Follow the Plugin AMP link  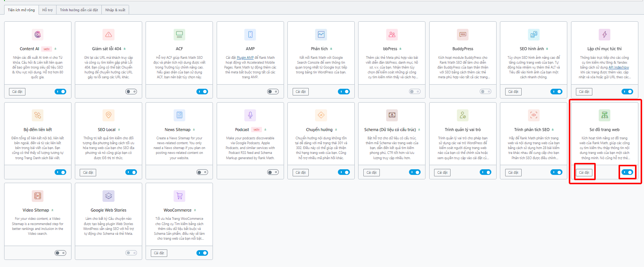pyautogui.click(x=245, y=58)
